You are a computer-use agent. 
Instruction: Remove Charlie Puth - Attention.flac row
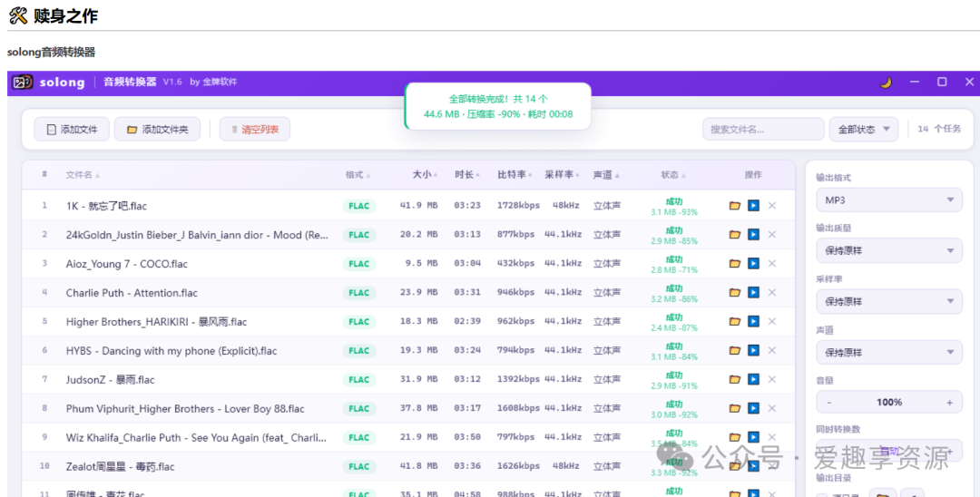click(772, 292)
